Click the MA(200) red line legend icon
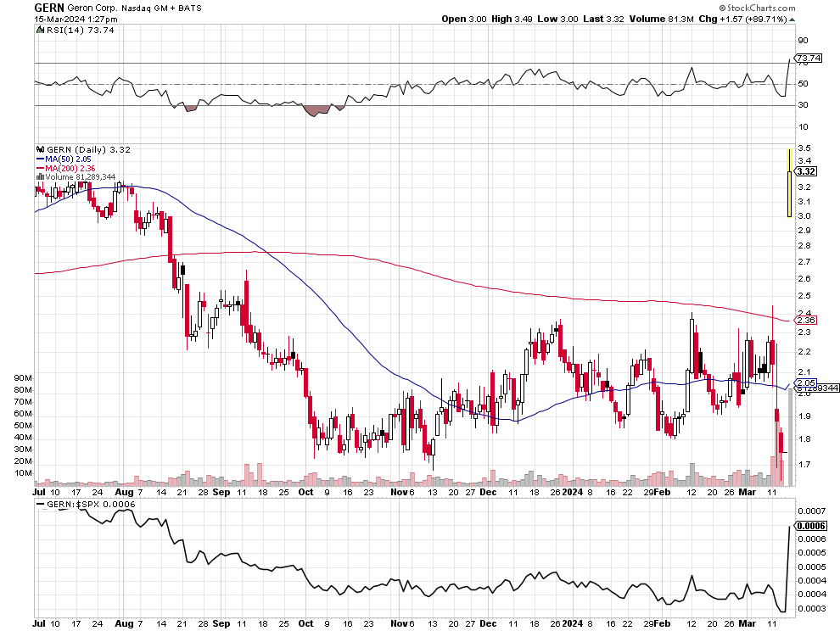 click(x=40, y=168)
